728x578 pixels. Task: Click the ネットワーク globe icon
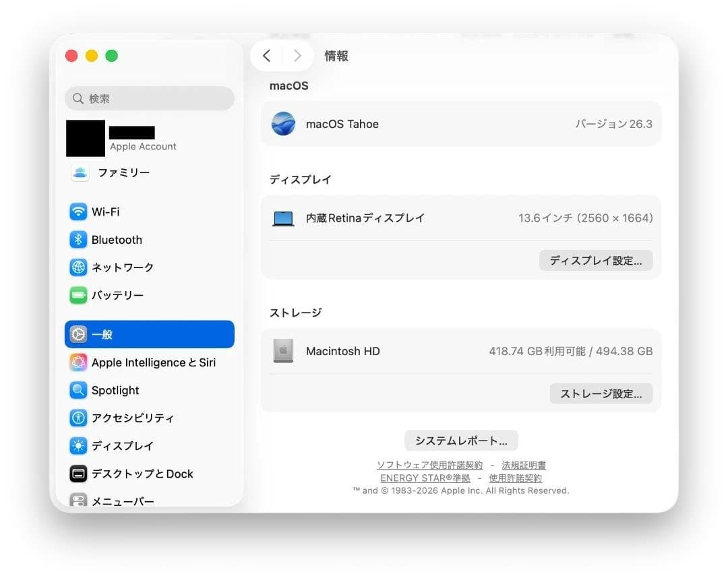79,267
